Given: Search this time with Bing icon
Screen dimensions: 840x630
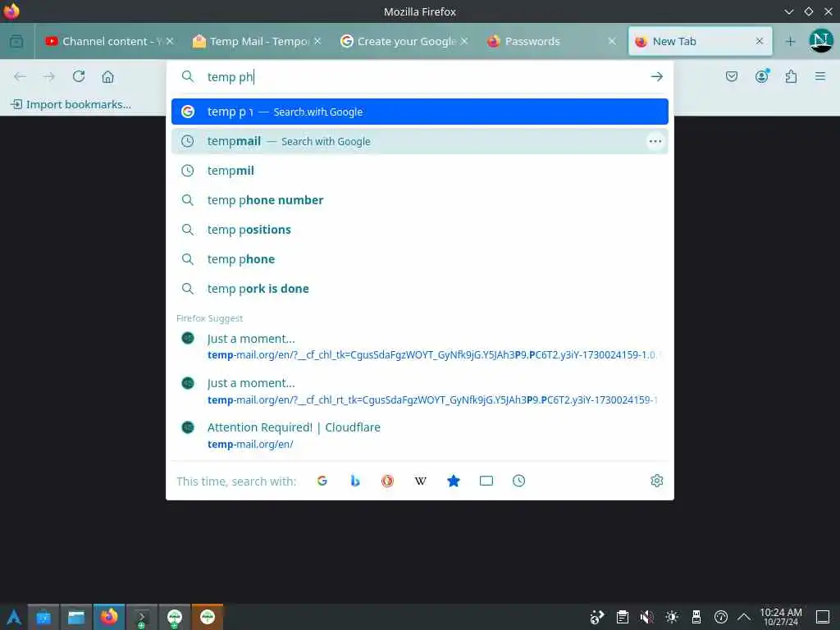Looking at the screenshot, I should (x=354, y=481).
